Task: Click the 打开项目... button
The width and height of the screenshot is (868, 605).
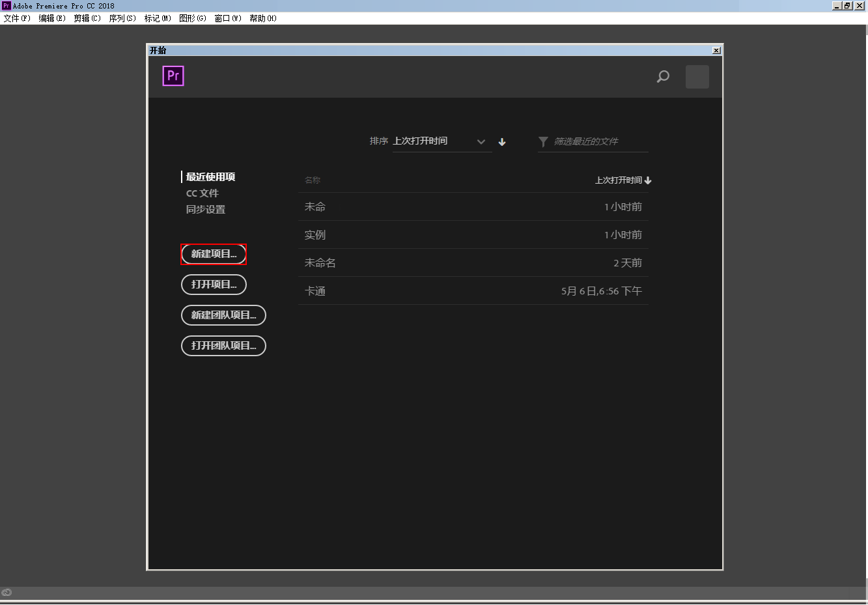Action: coord(214,285)
